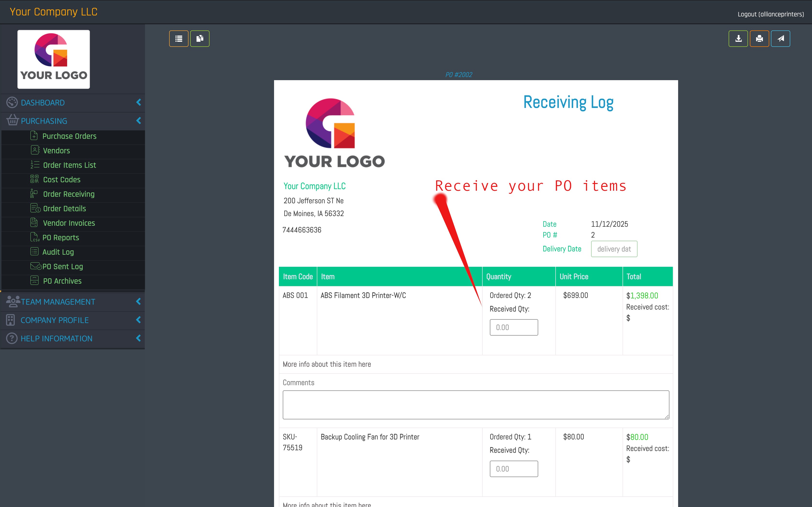This screenshot has height=507, width=812.
Task: Click the Purchasing basket icon
Action: [12, 120]
